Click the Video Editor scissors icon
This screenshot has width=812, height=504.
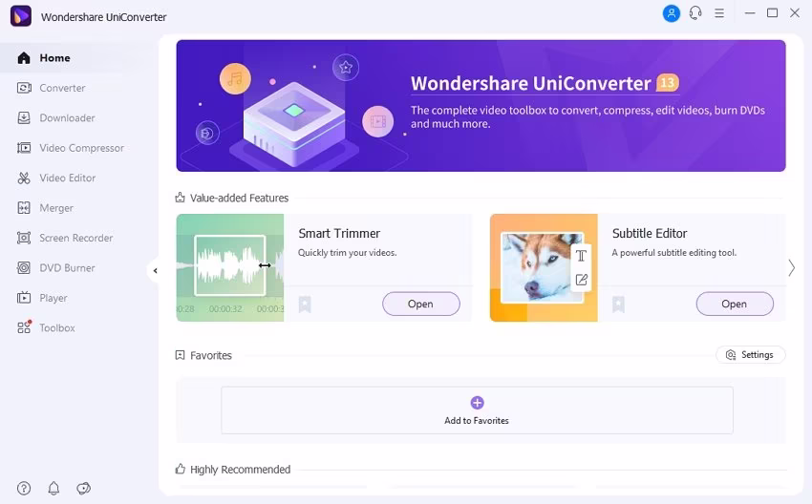pyautogui.click(x=24, y=178)
